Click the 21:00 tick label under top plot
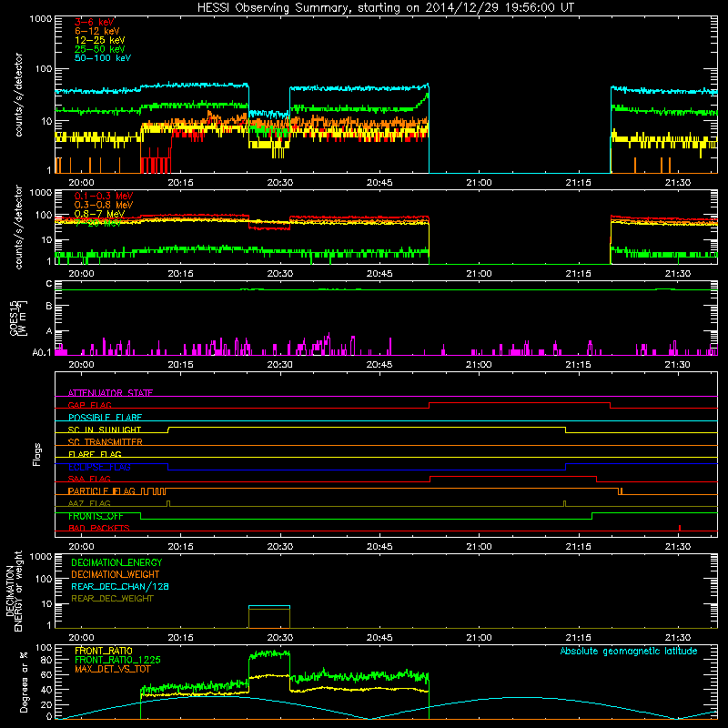 [479, 183]
